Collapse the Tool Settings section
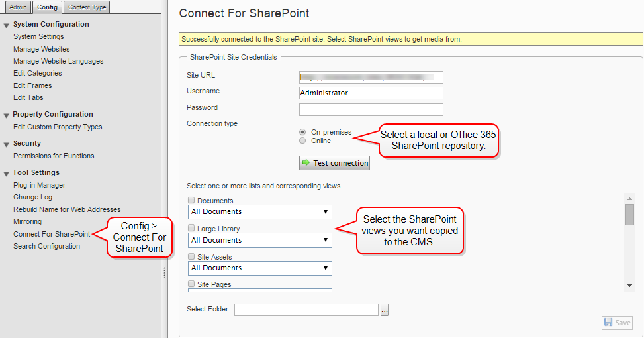The image size is (644, 338). tap(6, 174)
